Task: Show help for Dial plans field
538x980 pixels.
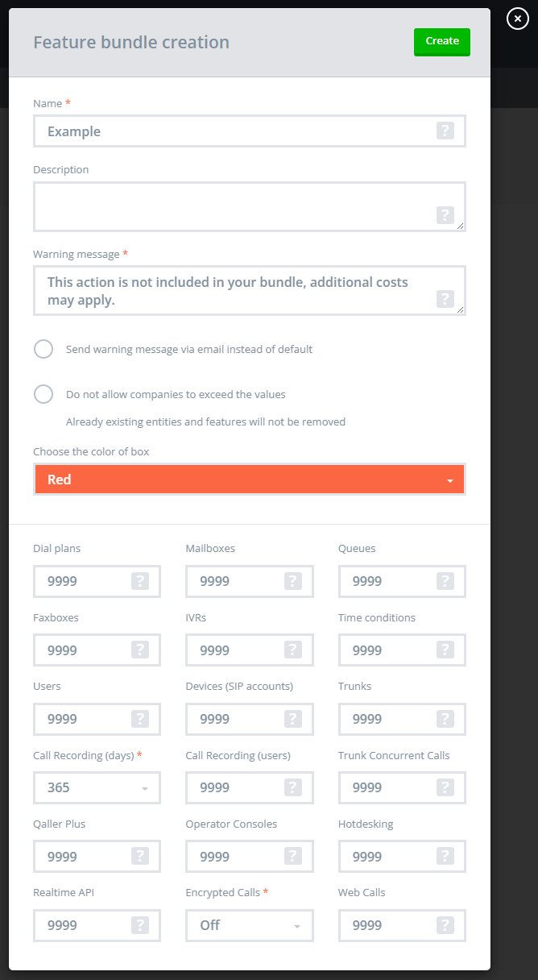Action: click(140, 581)
